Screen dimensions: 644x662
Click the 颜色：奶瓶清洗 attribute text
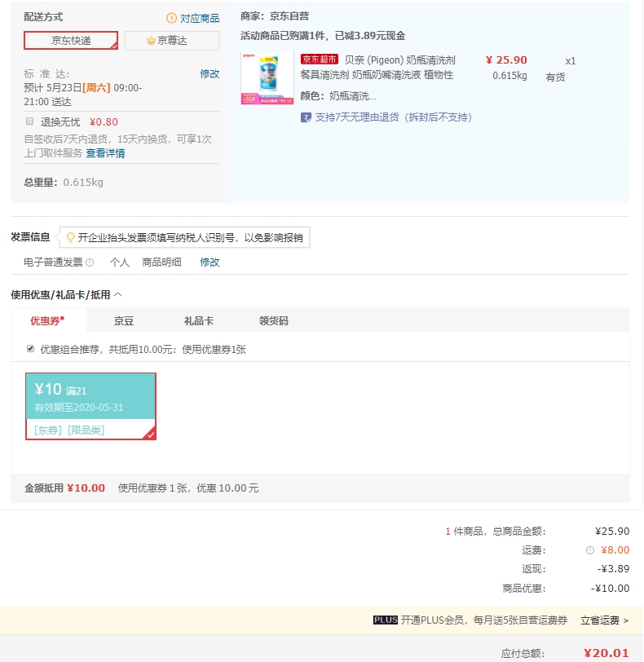click(x=338, y=96)
